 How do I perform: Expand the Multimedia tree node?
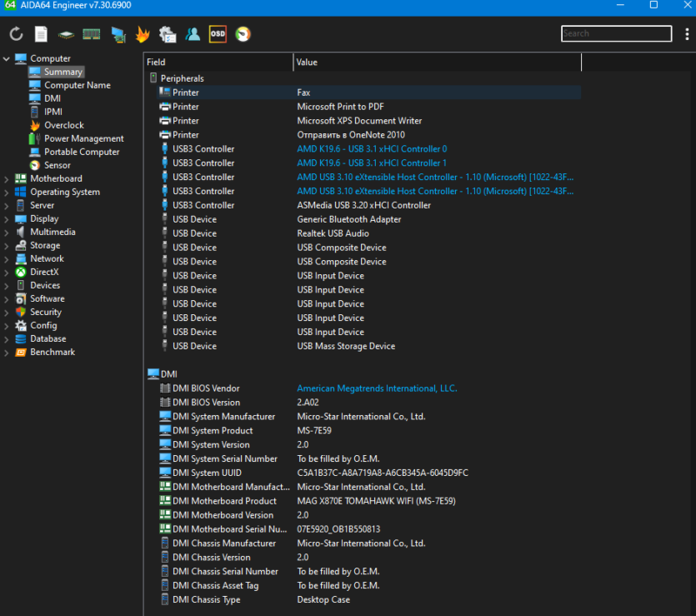click(6, 232)
